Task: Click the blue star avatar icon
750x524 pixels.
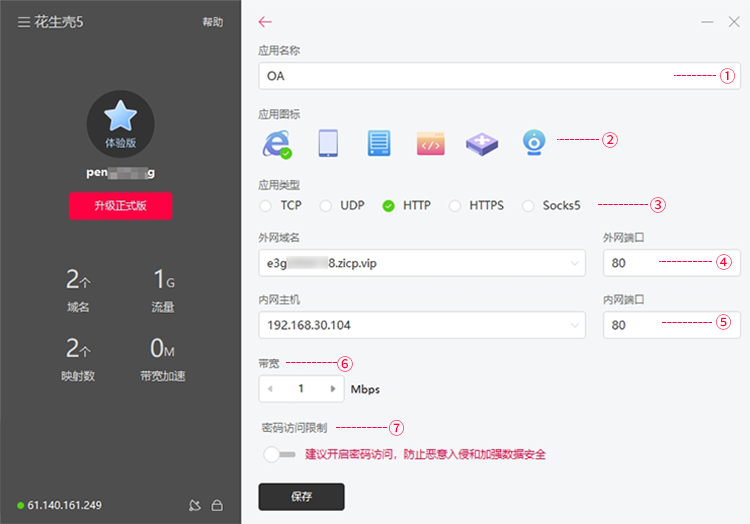Action: tap(120, 116)
